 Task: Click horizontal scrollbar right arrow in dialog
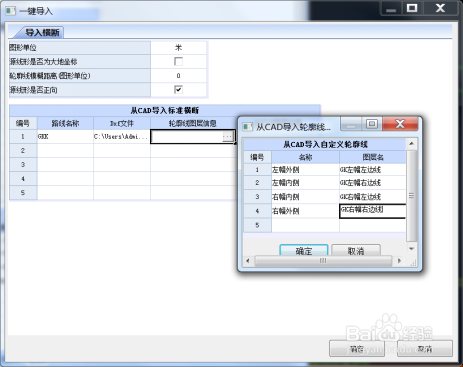(x=399, y=261)
